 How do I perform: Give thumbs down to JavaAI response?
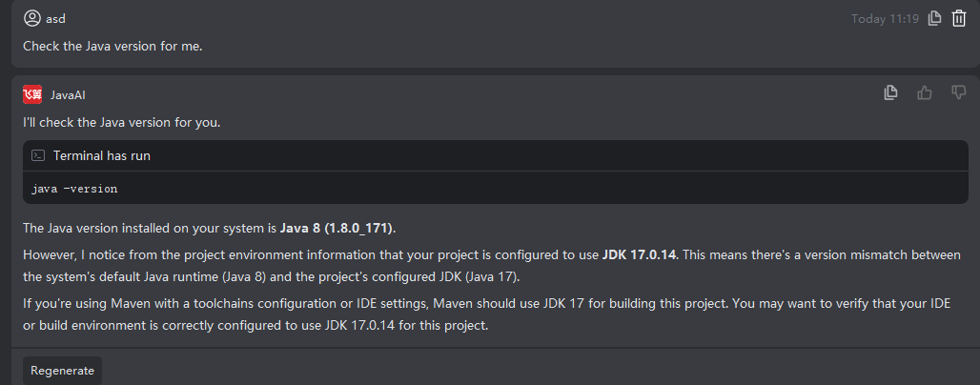click(958, 92)
